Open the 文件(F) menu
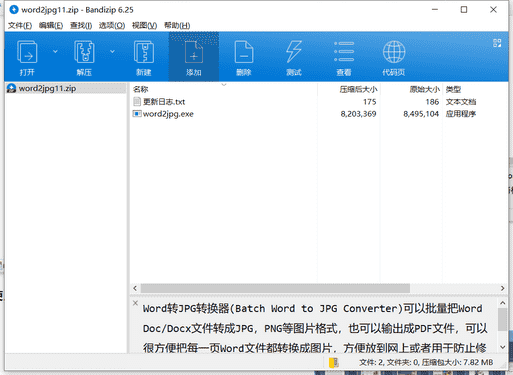 20,25
